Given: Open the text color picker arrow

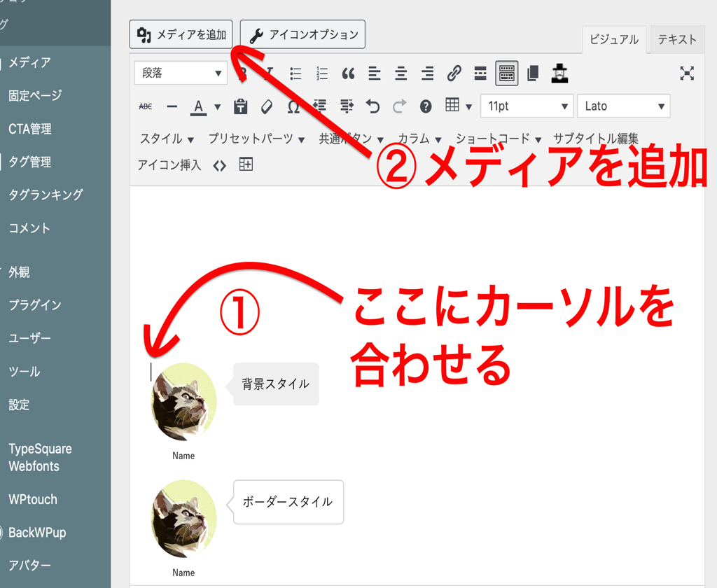Looking at the screenshot, I should (217, 107).
